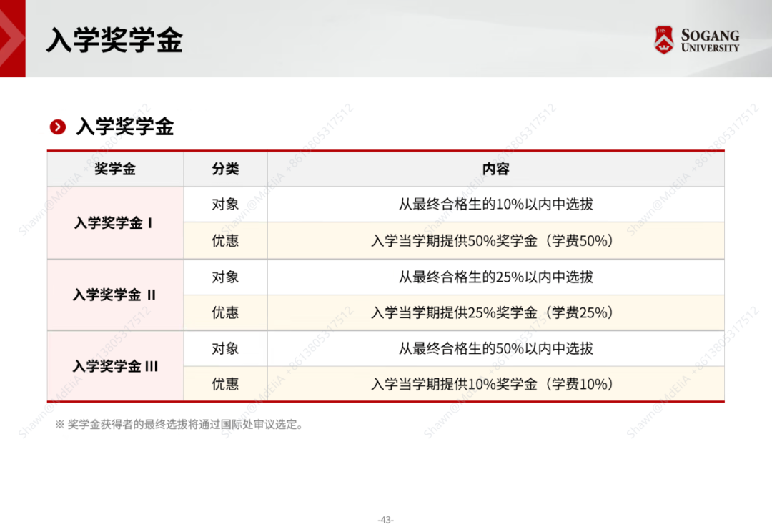Click 从最终合格生的10%以内中选拔 cell
The image size is (772, 532).
(x=495, y=205)
